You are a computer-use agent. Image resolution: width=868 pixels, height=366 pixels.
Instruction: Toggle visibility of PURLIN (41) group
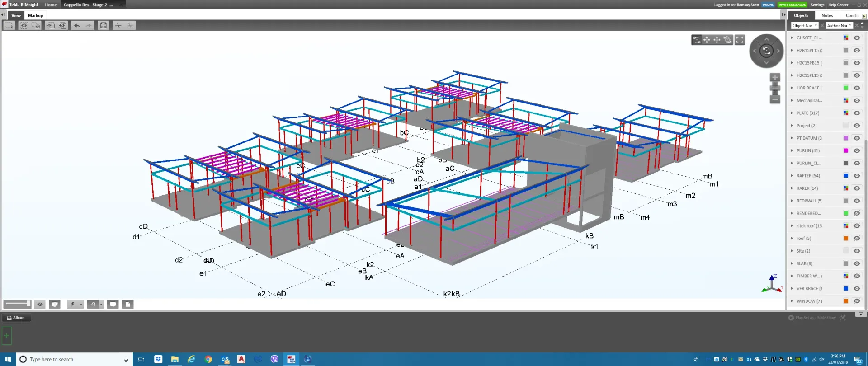click(856, 151)
